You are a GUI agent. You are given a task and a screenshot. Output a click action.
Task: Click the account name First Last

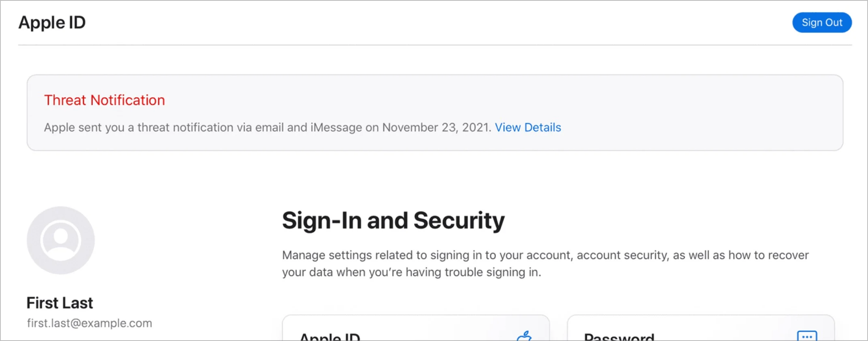(x=60, y=303)
